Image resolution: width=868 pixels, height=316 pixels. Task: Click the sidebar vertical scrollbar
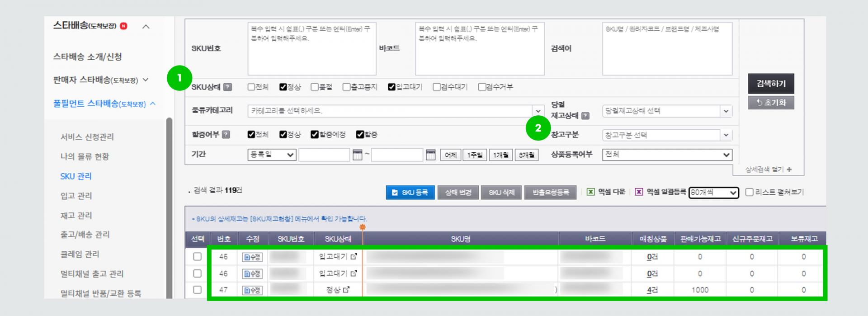point(169,208)
